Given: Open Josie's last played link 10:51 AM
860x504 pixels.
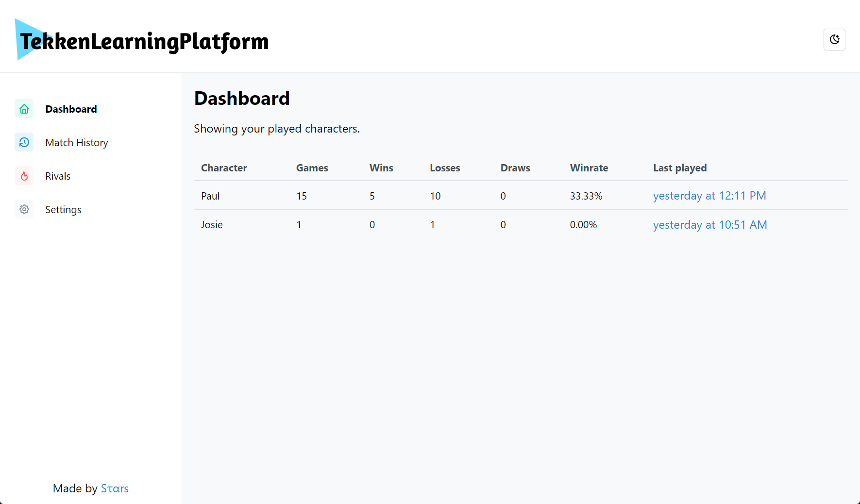Looking at the screenshot, I should click(x=710, y=225).
